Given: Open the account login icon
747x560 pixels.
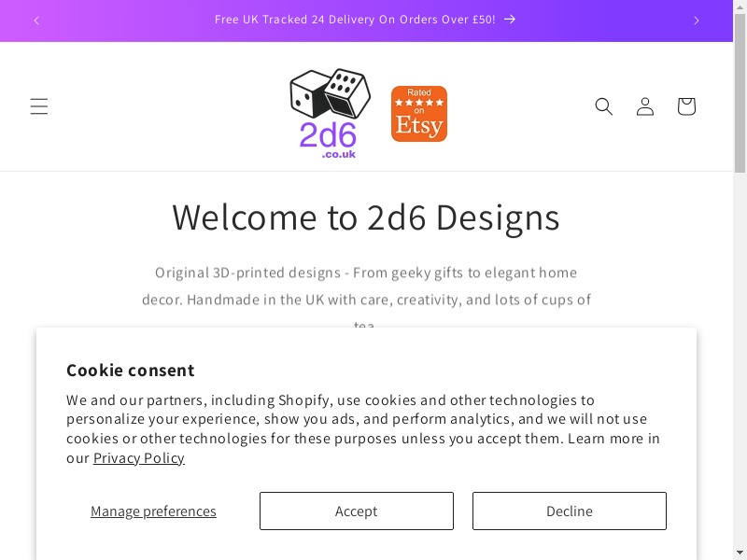Looking at the screenshot, I should pos(645,106).
